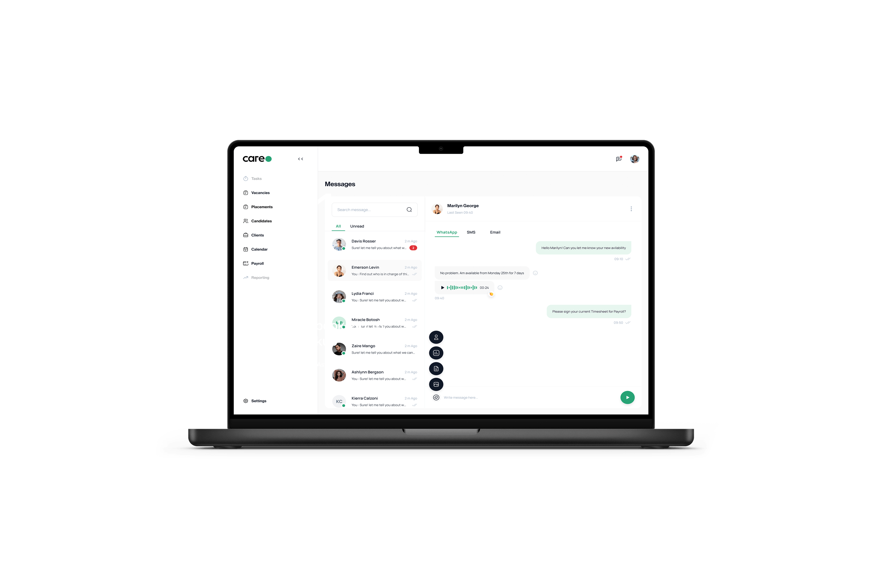The width and height of the screenshot is (882, 588).
Task: Click the send message button
Action: (x=627, y=397)
